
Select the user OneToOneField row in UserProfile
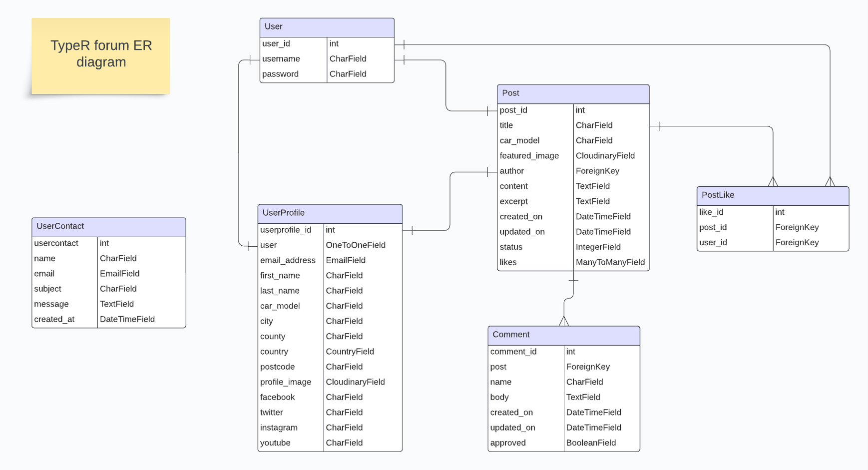pos(330,245)
